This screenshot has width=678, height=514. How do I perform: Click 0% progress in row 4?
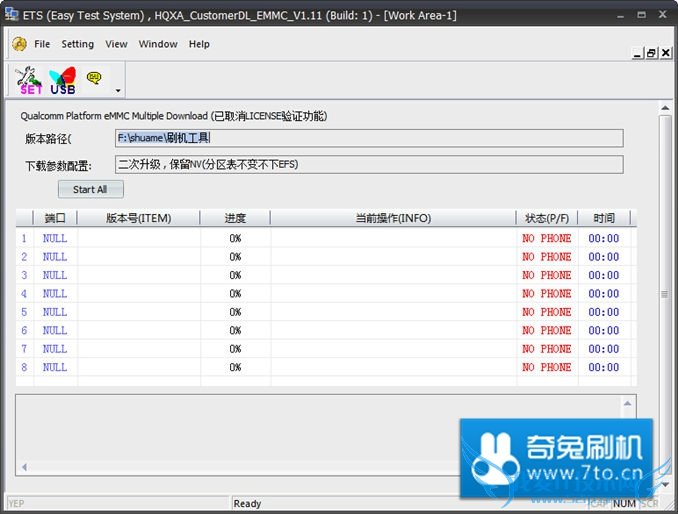tap(235, 294)
